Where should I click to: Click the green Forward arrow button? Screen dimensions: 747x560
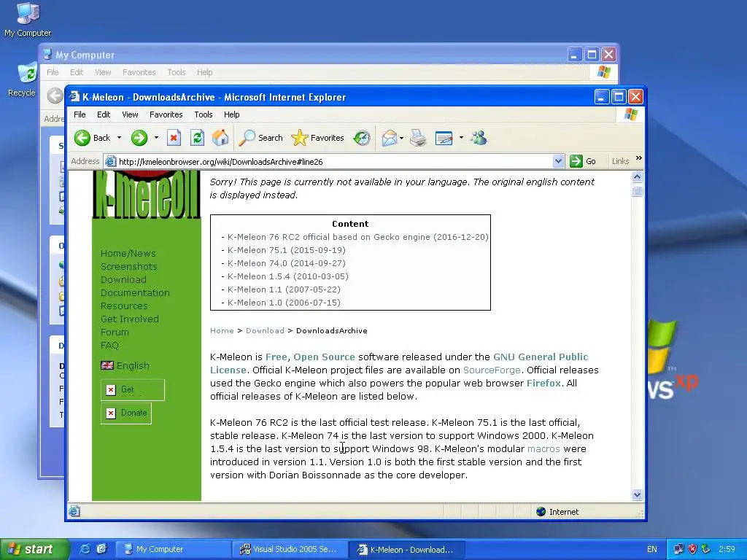[139, 138]
